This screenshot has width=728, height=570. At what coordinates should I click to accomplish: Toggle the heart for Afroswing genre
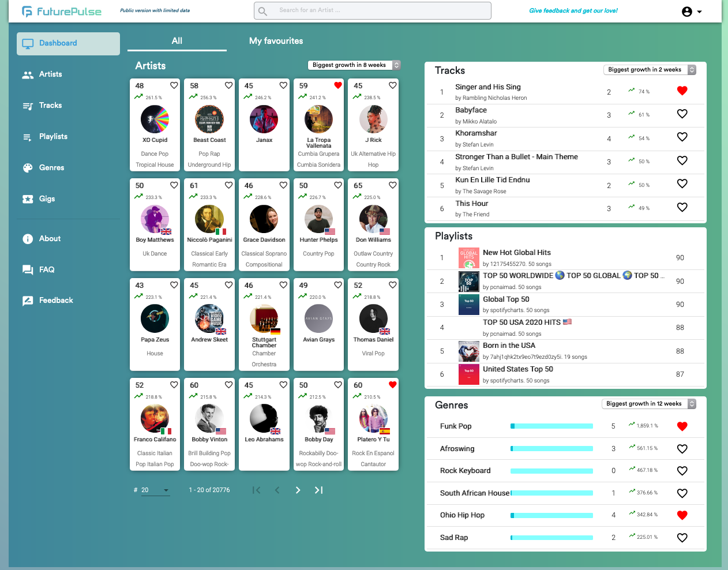pyautogui.click(x=682, y=449)
